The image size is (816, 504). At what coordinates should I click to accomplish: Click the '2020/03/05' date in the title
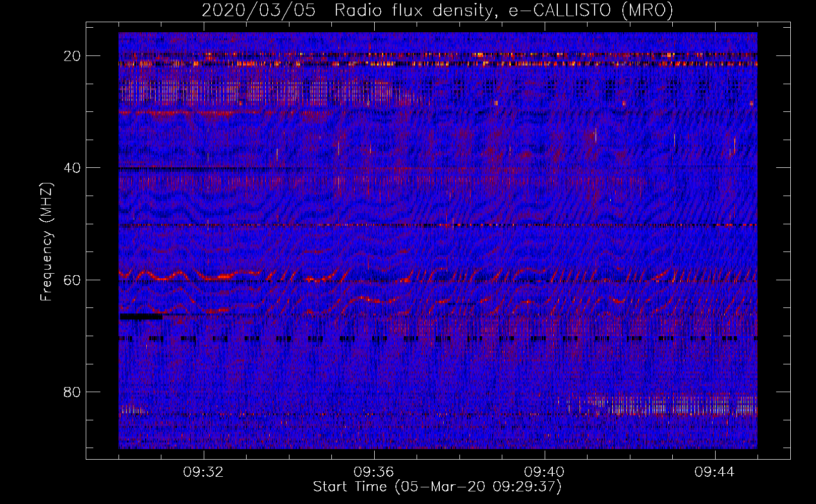click(259, 10)
